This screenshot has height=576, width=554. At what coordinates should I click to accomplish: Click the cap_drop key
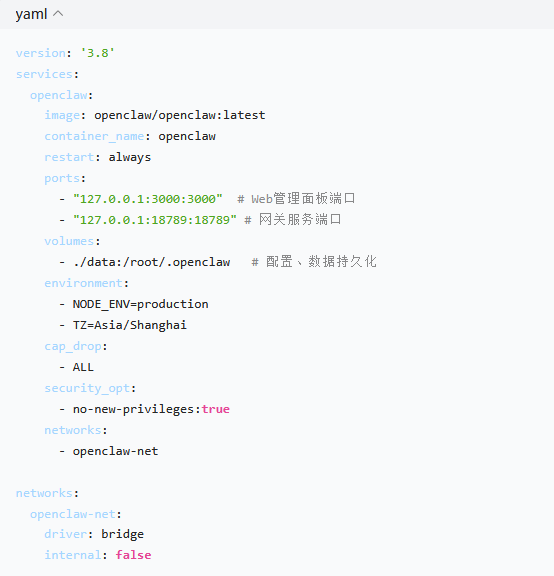pos(73,346)
